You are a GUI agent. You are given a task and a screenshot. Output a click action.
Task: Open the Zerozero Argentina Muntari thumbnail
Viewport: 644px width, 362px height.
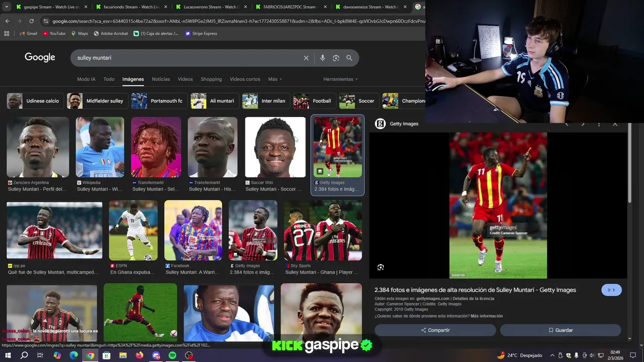click(38, 147)
